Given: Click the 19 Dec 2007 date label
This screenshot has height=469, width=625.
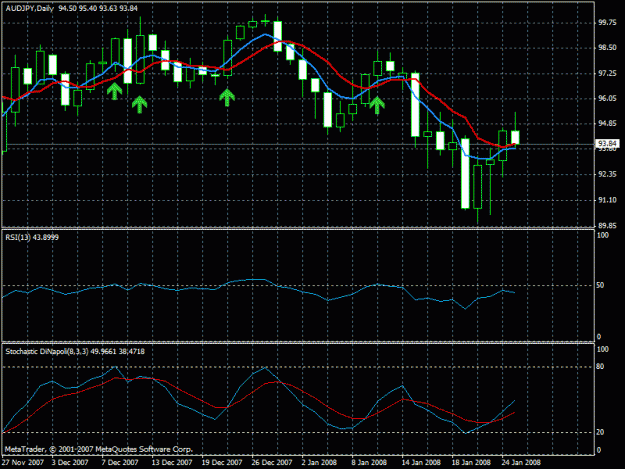Looking at the screenshot, I should tap(222, 462).
